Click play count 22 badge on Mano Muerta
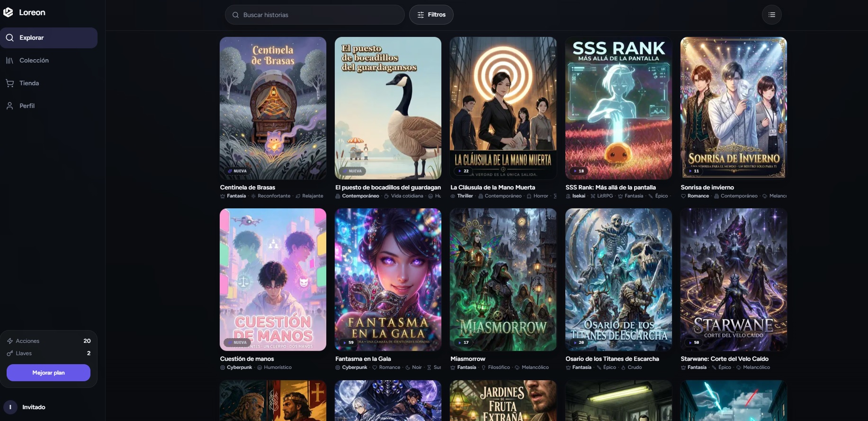 [x=464, y=171]
